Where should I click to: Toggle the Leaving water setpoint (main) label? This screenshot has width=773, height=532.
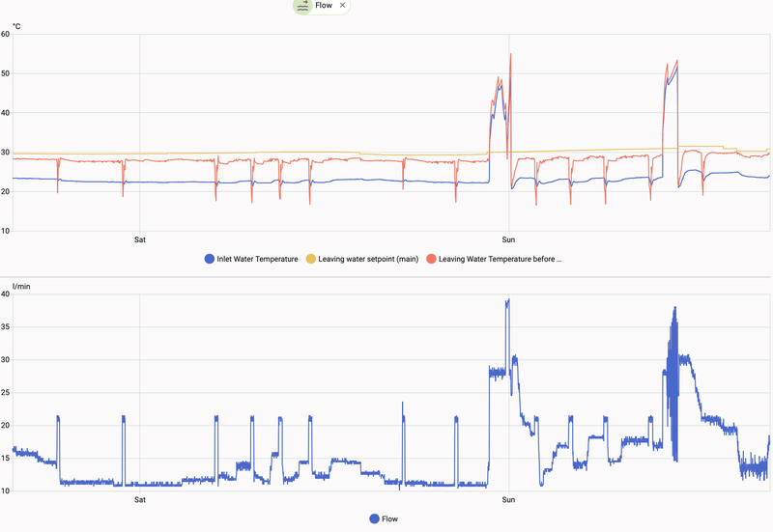click(x=368, y=259)
